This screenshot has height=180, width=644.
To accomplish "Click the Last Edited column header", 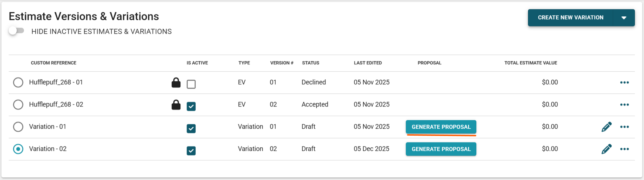I will click(x=368, y=63).
